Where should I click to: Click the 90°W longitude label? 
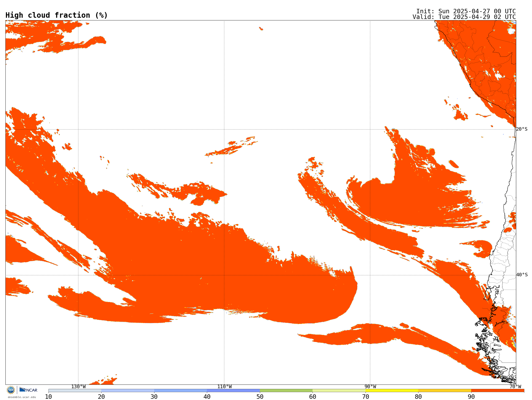[370, 386]
